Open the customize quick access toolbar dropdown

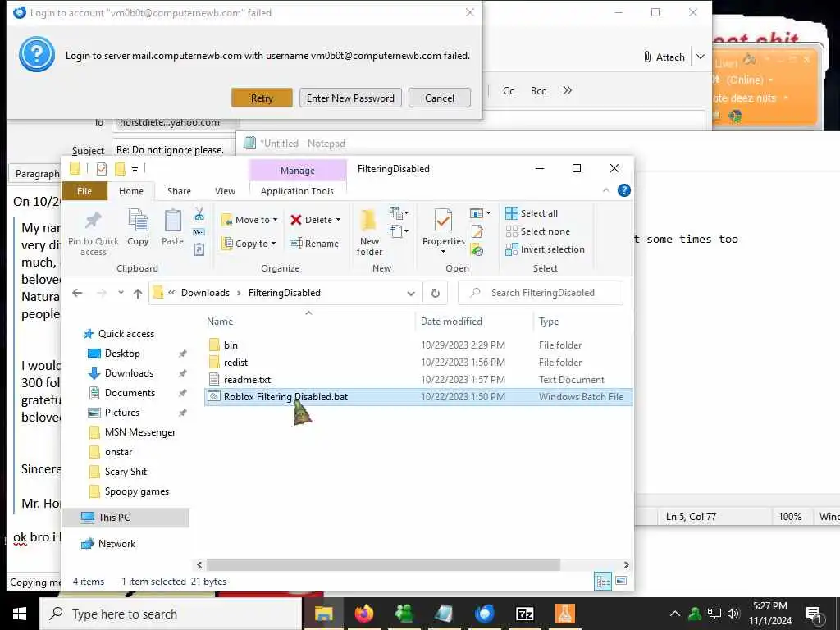point(135,170)
